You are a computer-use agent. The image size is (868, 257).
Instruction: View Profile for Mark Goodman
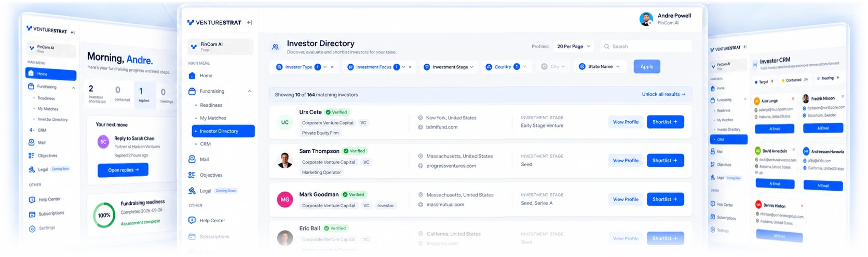tap(626, 199)
